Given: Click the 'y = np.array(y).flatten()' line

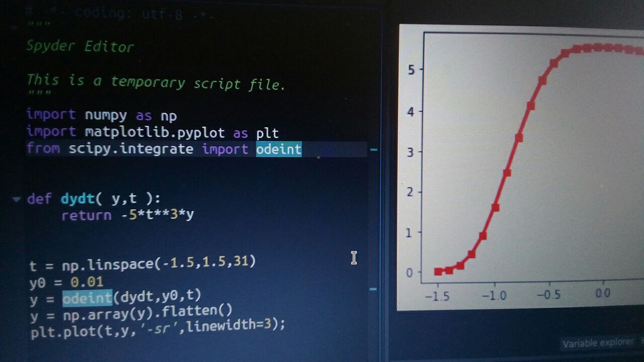Looking at the screenshot, I should [131, 312].
